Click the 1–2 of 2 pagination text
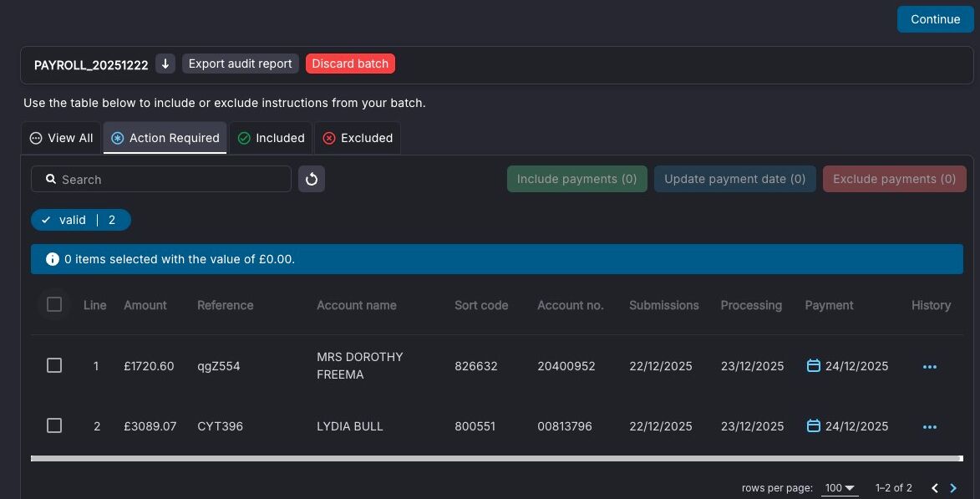The width and height of the screenshot is (980, 499). click(893, 488)
